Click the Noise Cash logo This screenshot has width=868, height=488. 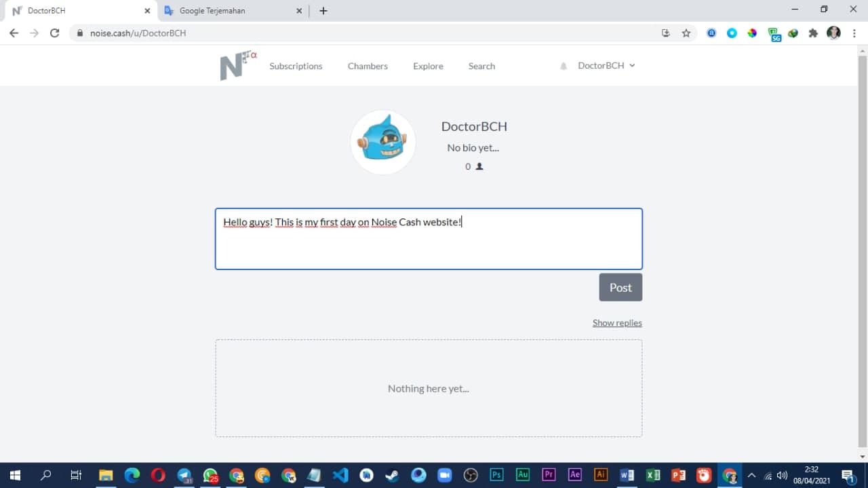point(238,66)
